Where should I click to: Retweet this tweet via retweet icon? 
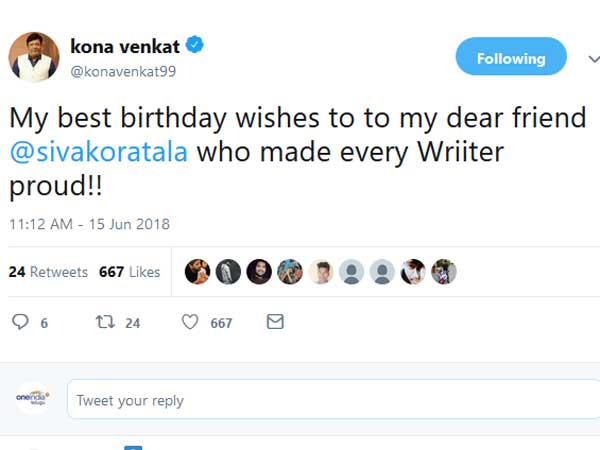point(101,322)
